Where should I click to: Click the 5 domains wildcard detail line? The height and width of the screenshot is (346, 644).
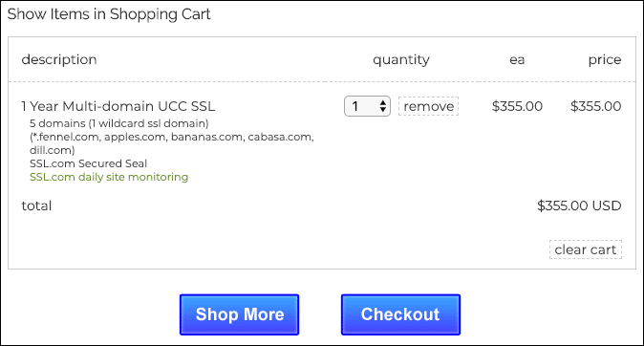click(x=119, y=123)
